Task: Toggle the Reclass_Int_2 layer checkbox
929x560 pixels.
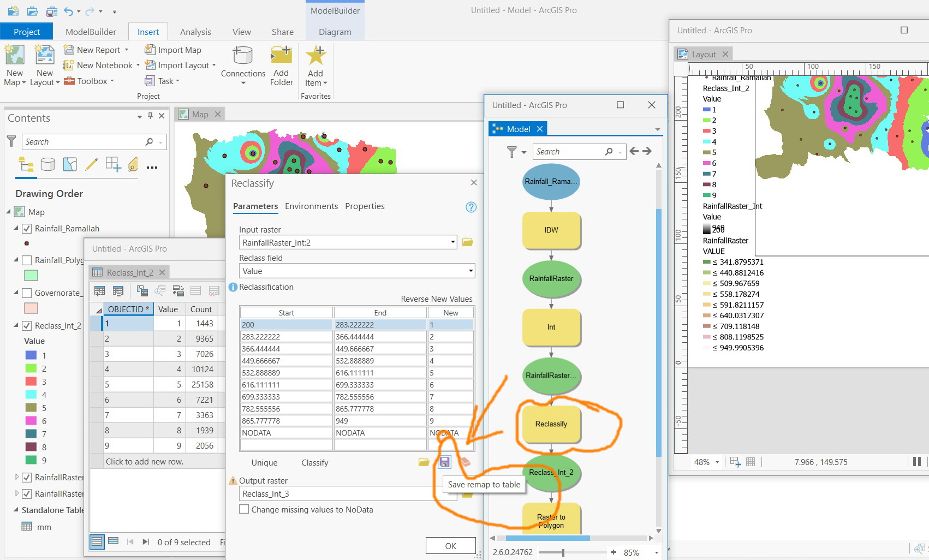Action: 26,326
